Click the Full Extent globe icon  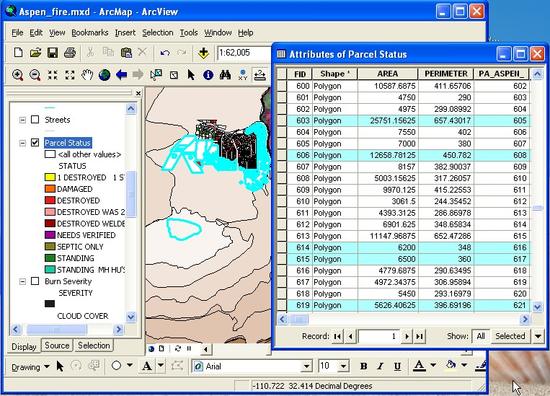click(x=104, y=75)
